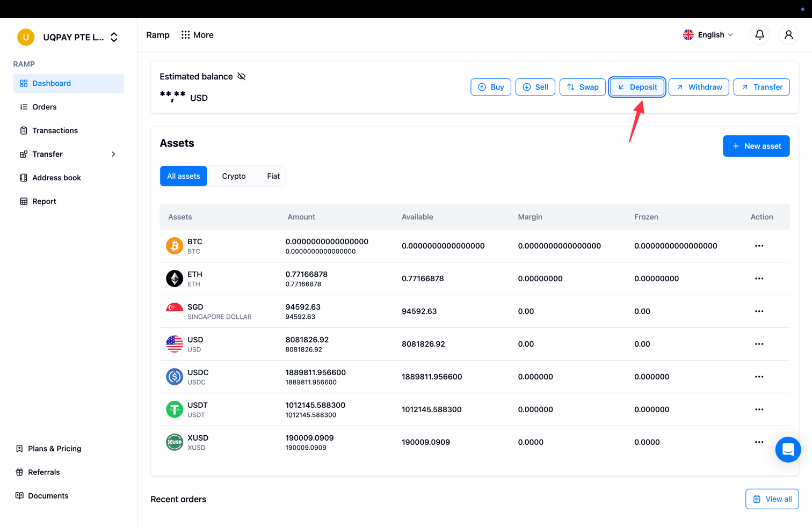Add a New asset
812x527 pixels.
756,146
